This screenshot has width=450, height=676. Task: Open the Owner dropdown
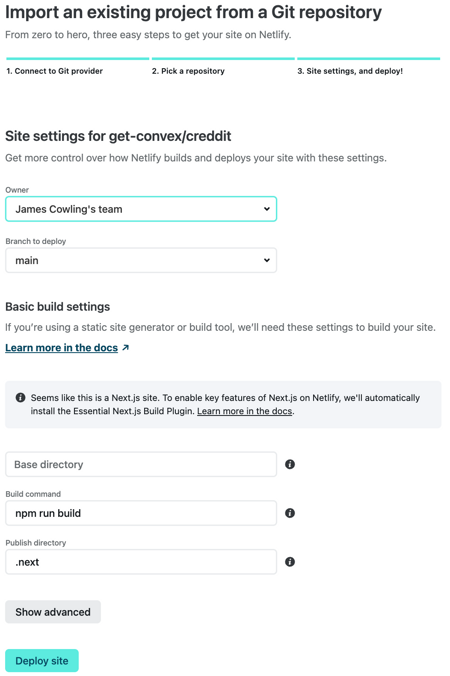pyautogui.click(x=141, y=209)
